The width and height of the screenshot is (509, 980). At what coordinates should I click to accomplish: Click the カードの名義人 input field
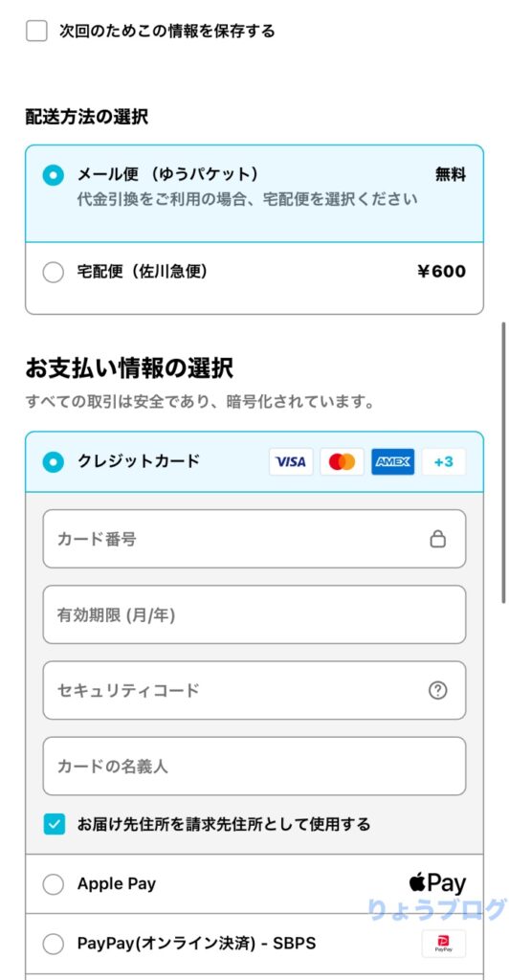click(254, 767)
